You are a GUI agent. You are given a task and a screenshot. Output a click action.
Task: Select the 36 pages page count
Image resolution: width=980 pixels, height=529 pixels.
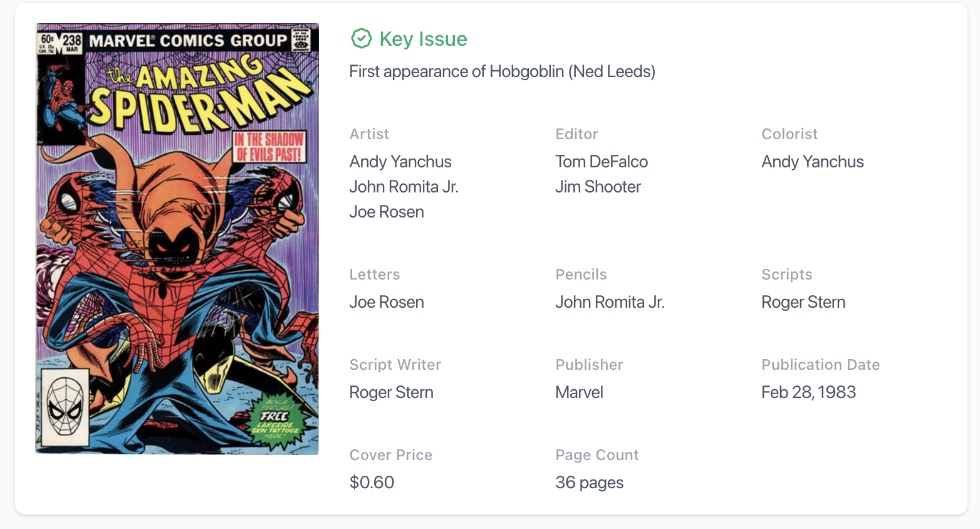coord(589,483)
